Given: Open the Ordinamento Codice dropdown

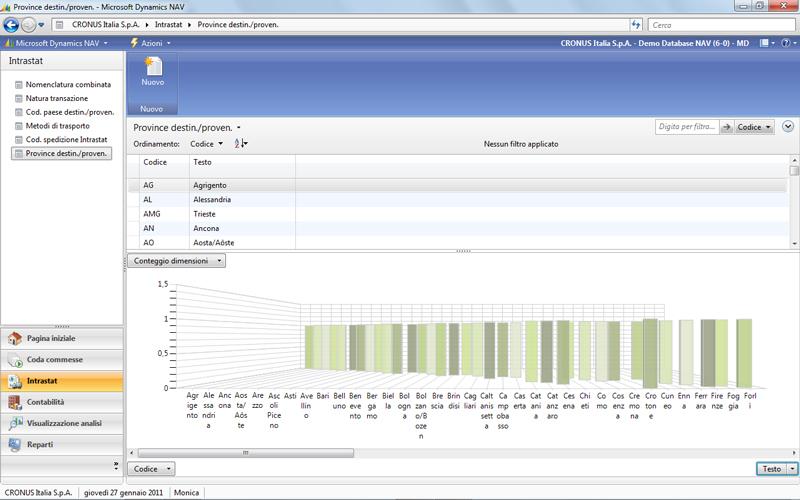Looking at the screenshot, I should pos(207,144).
